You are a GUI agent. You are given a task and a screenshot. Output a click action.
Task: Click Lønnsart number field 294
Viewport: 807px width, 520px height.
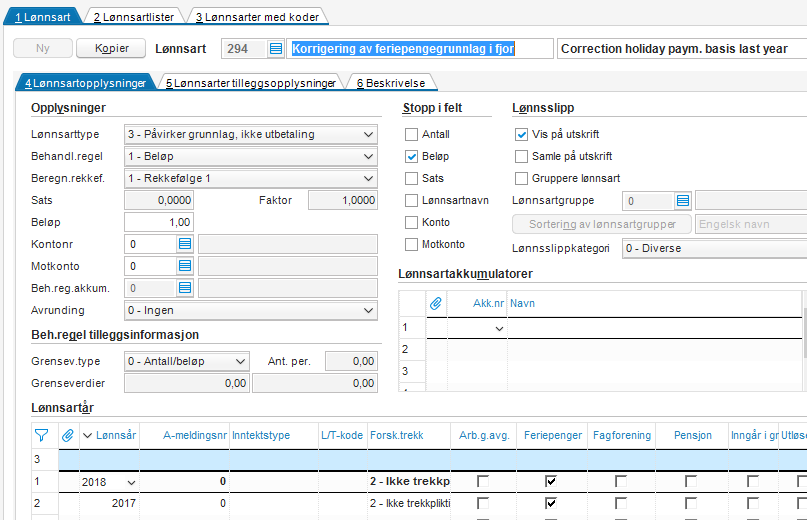tap(244, 49)
